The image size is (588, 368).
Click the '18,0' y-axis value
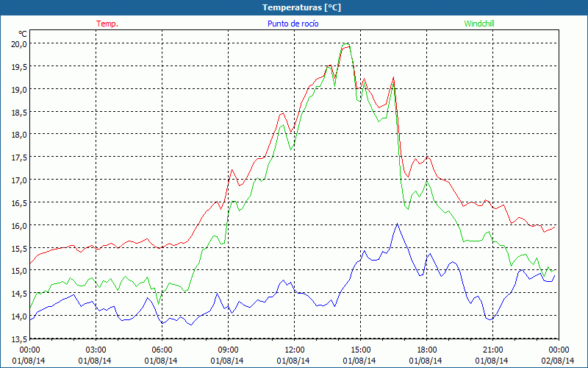[x=20, y=135]
